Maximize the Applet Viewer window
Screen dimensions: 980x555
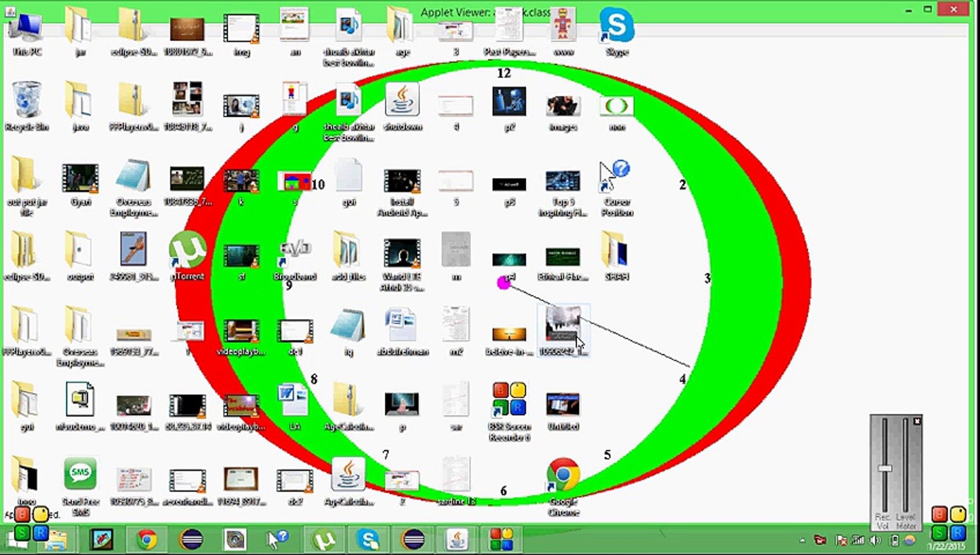(928, 9)
